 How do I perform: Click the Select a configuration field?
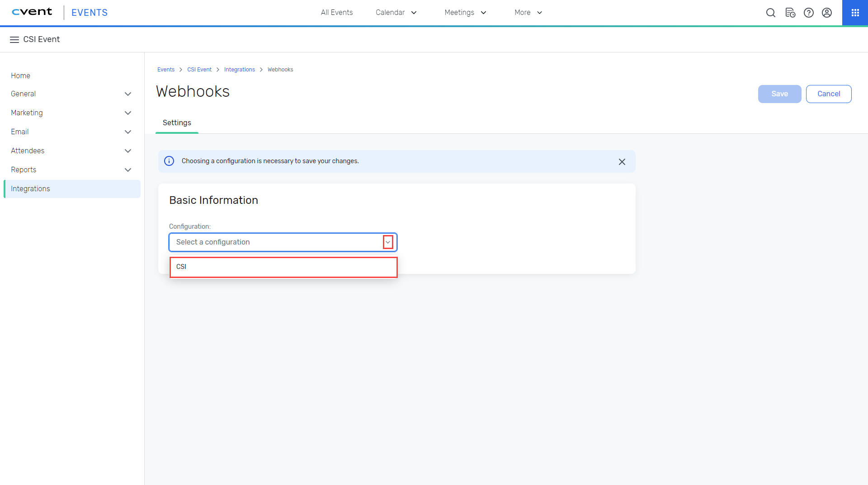tap(276, 242)
